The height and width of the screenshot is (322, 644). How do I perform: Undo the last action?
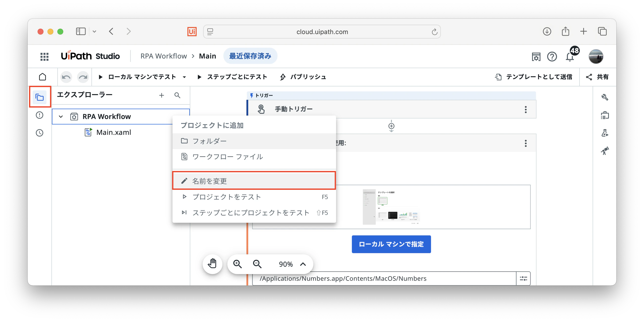(x=66, y=77)
